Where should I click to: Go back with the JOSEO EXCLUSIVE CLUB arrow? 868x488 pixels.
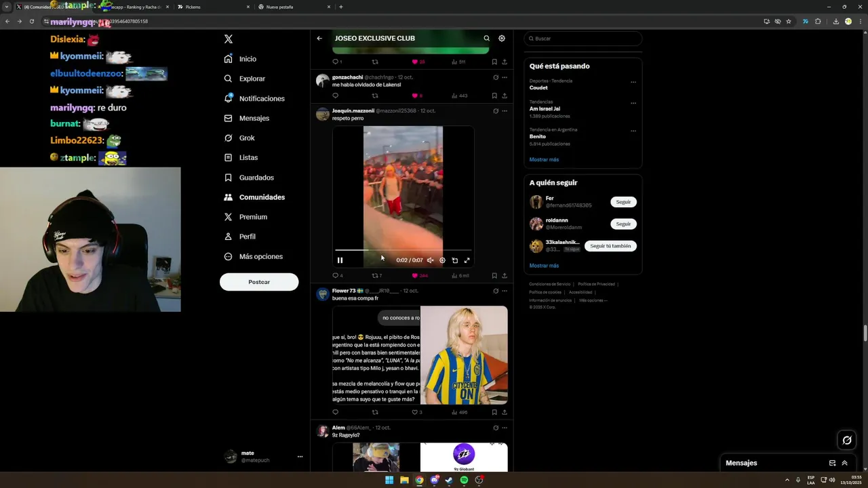tap(319, 39)
